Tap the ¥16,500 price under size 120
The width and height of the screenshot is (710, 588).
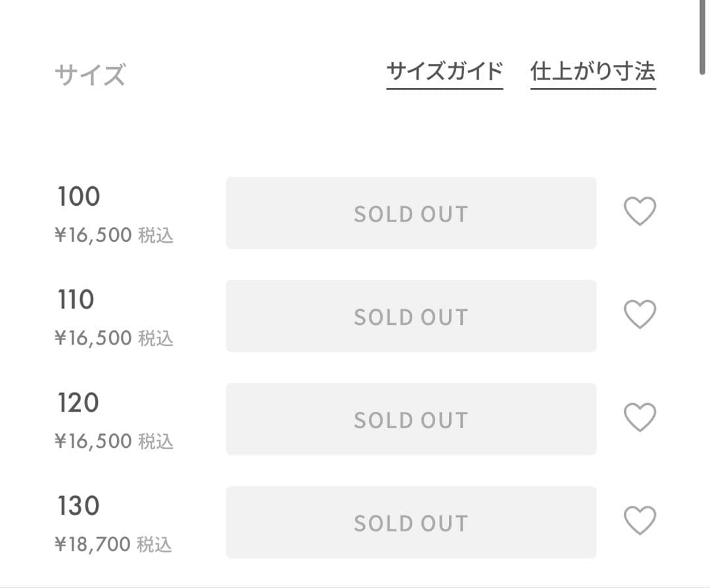(93, 441)
